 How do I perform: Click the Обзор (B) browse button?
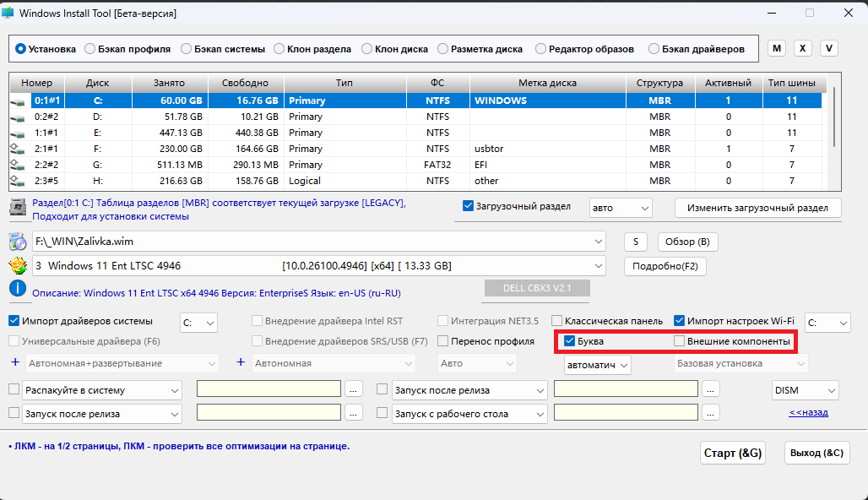tap(687, 242)
